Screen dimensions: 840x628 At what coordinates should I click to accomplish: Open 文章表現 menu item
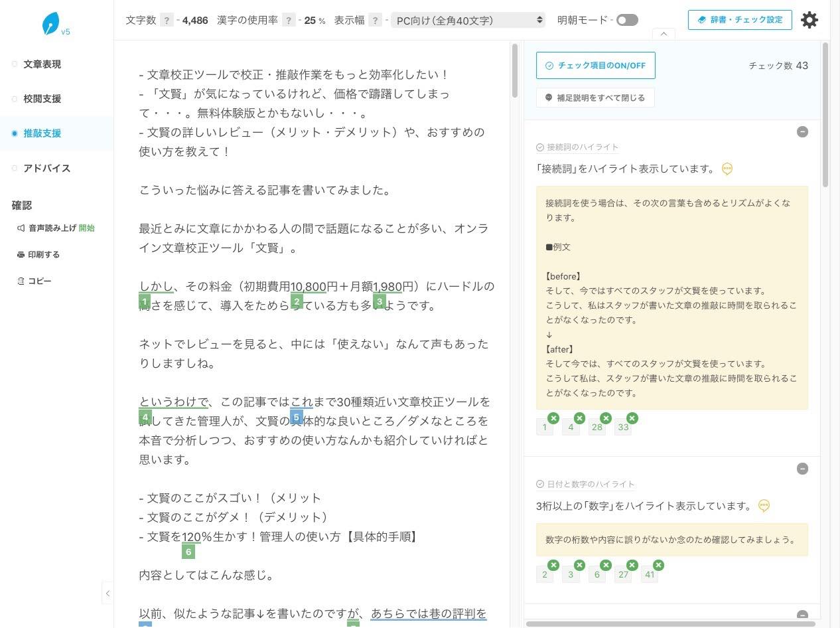click(x=42, y=64)
